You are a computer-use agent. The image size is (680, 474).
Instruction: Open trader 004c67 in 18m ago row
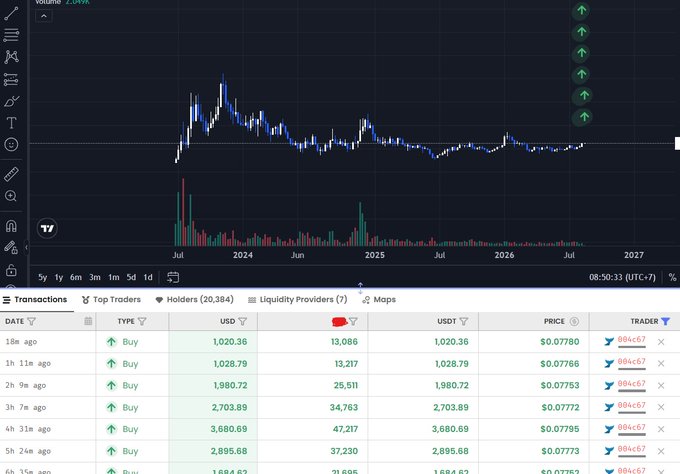tap(631, 340)
